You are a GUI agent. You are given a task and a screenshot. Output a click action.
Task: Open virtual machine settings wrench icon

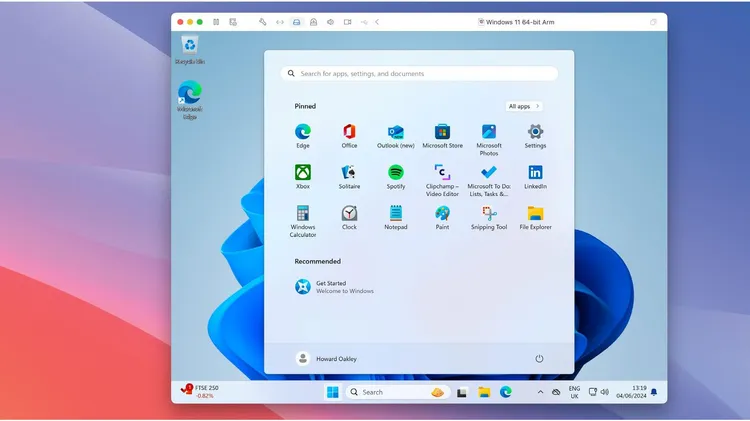[263, 22]
